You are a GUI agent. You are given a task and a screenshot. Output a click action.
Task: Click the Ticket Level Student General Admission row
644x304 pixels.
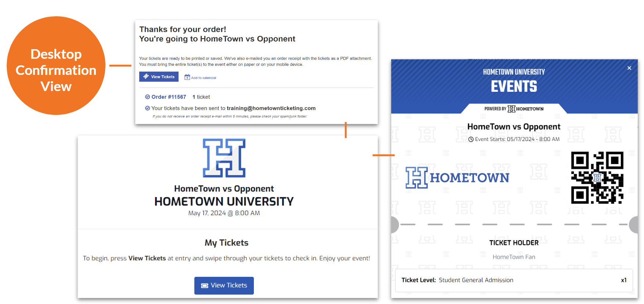click(514, 280)
